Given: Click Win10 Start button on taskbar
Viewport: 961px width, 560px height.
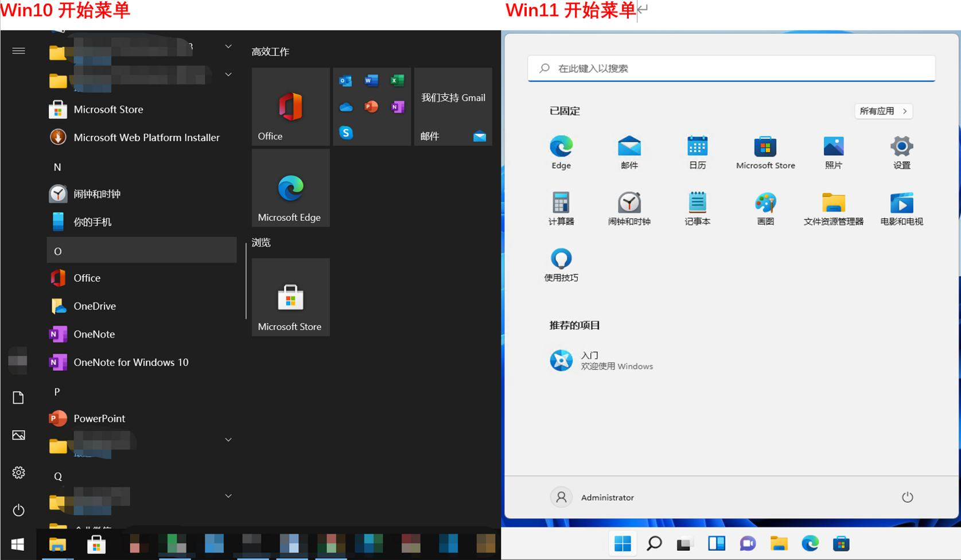Looking at the screenshot, I should point(18,544).
